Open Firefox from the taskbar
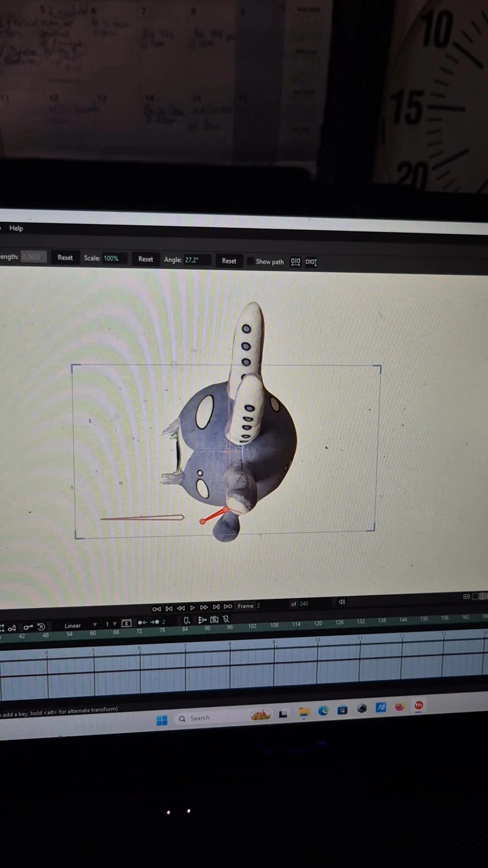 (x=399, y=707)
